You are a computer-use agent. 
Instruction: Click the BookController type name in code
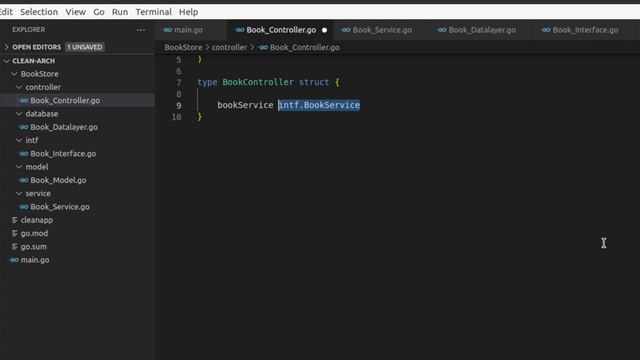click(x=258, y=82)
